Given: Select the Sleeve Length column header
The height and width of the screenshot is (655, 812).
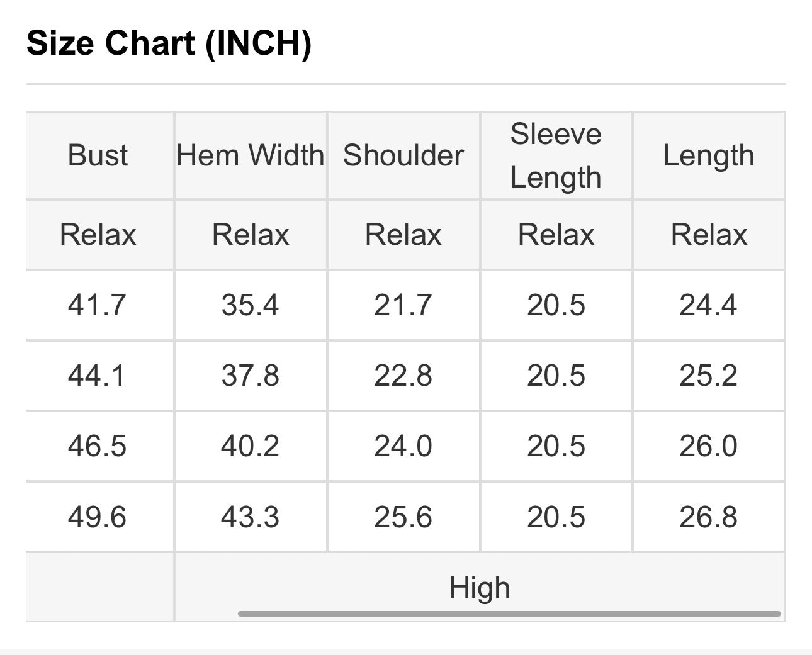Looking at the screenshot, I should [556, 155].
